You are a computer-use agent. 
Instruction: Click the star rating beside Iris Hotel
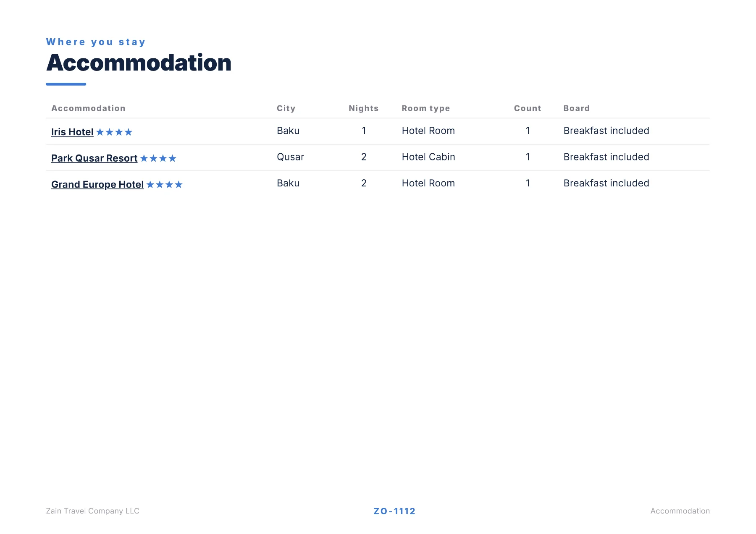[x=114, y=132]
